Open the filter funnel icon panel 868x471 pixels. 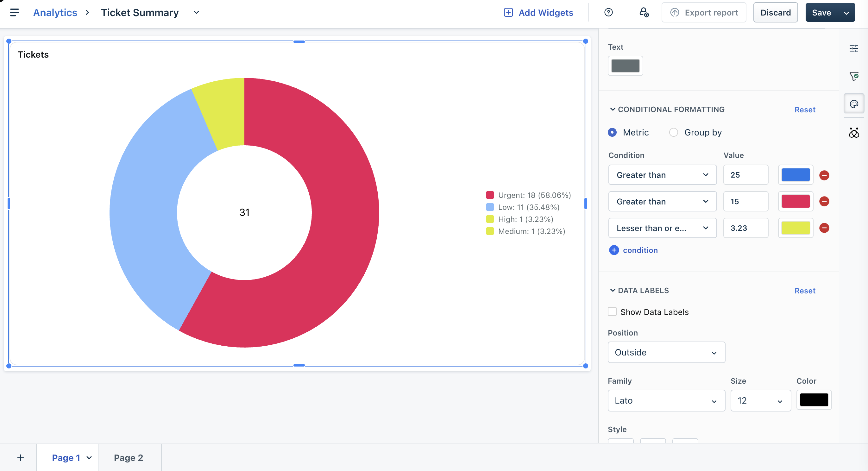pos(853,76)
